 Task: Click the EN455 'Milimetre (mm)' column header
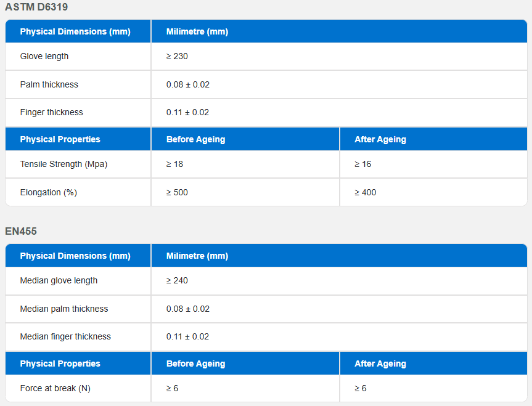(197, 256)
